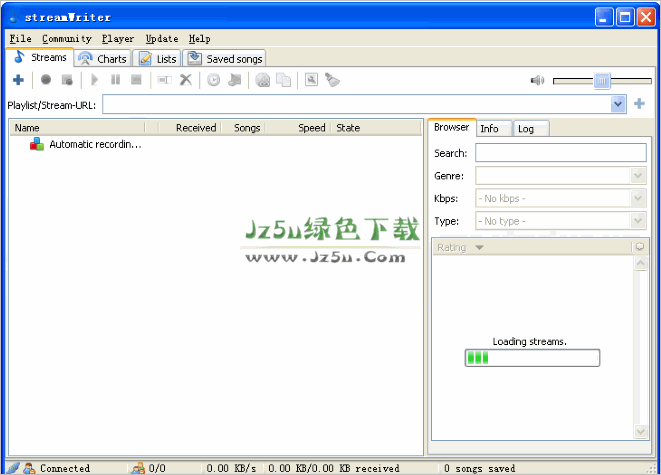
Task: Sort by the State column header
Action: tap(376, 128)
